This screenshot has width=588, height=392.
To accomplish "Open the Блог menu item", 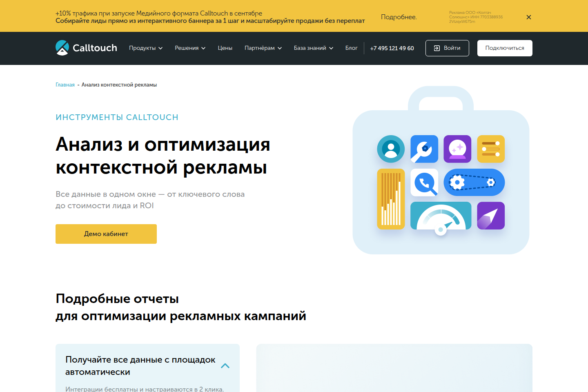I will coord(351,48).
